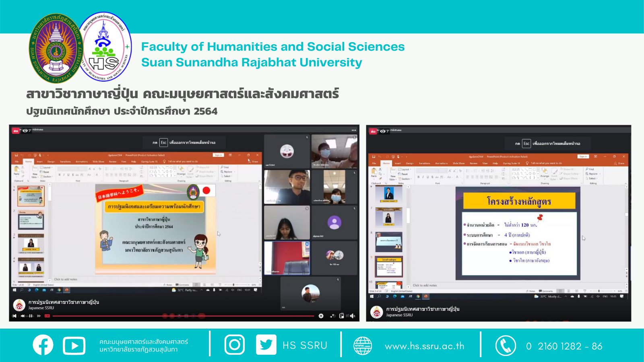Click the Instagram icon beside HS SSRU
Viewport: 644px width, 362px height.
click(x=234, y=345)
